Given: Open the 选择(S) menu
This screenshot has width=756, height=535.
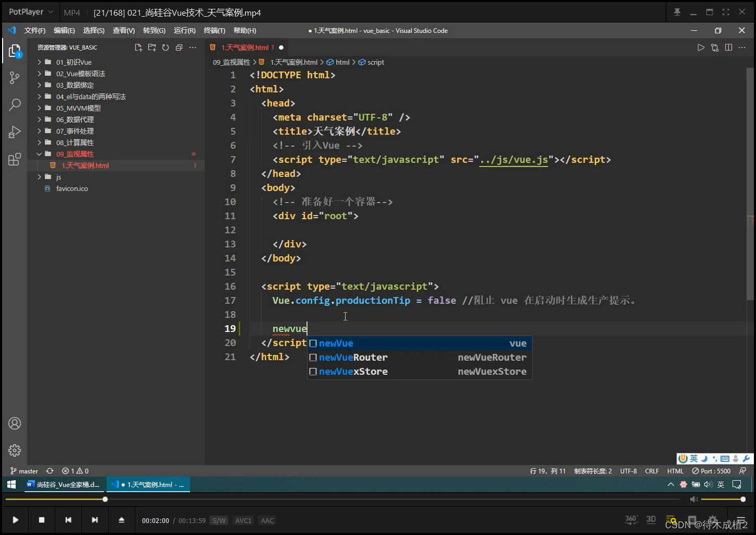Looking at the screenshot, I should (94, 30).
